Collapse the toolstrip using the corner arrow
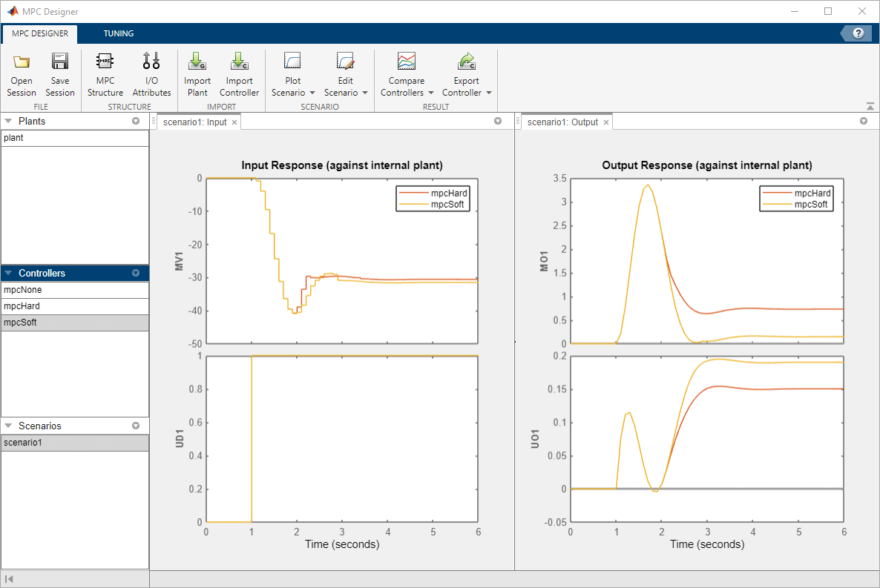Screen dimensions: 880x588 click(870, 106)
